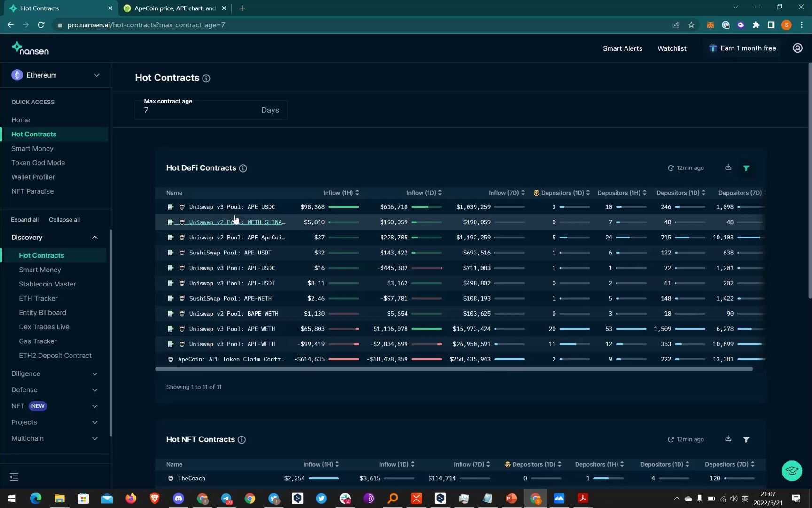Click the page vertical scrollbar

pos(810,181)
